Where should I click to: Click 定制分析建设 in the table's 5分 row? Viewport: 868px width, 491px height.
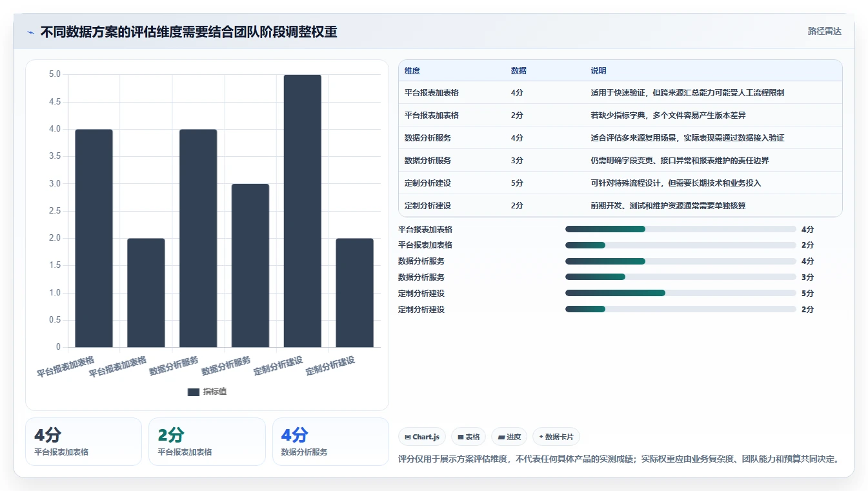click(x=428, y=183)
